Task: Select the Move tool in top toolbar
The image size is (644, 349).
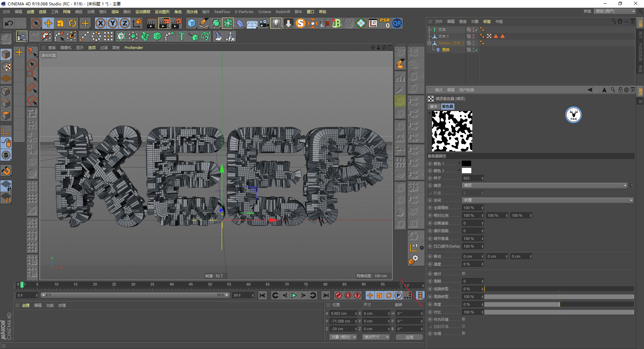Action: tap(48, 23)
